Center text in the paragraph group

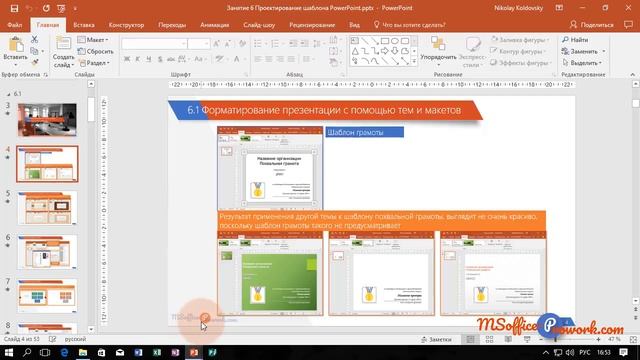269,59
